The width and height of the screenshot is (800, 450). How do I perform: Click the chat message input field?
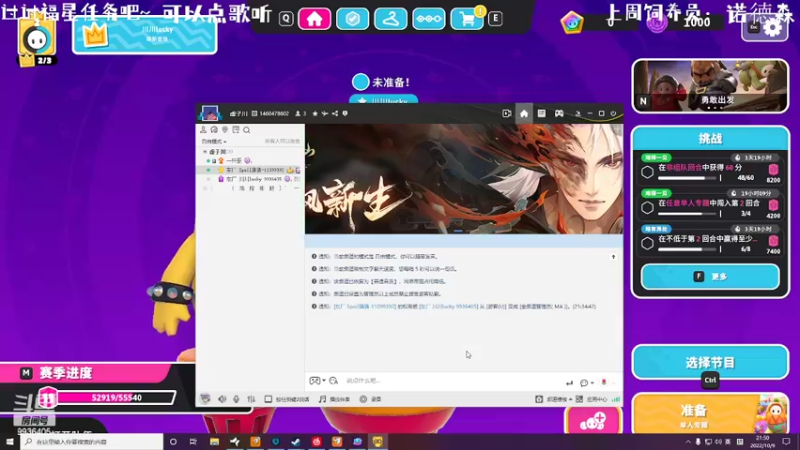coord(452,381)
